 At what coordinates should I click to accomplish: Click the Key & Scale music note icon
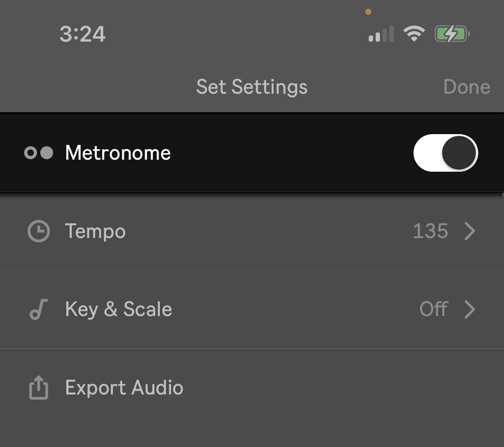click(38, 310)
